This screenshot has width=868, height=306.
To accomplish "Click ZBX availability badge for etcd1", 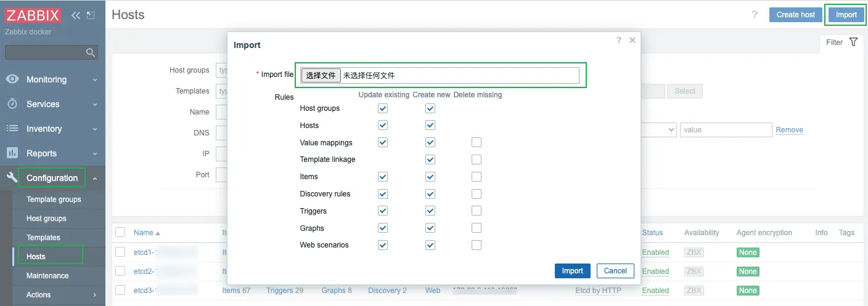I will click(x=694, y=252).
